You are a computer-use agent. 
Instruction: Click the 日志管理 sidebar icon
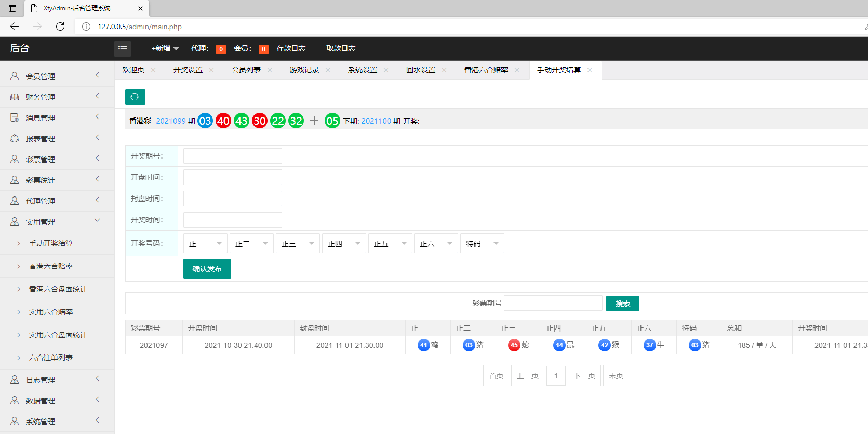pos(15,379)
